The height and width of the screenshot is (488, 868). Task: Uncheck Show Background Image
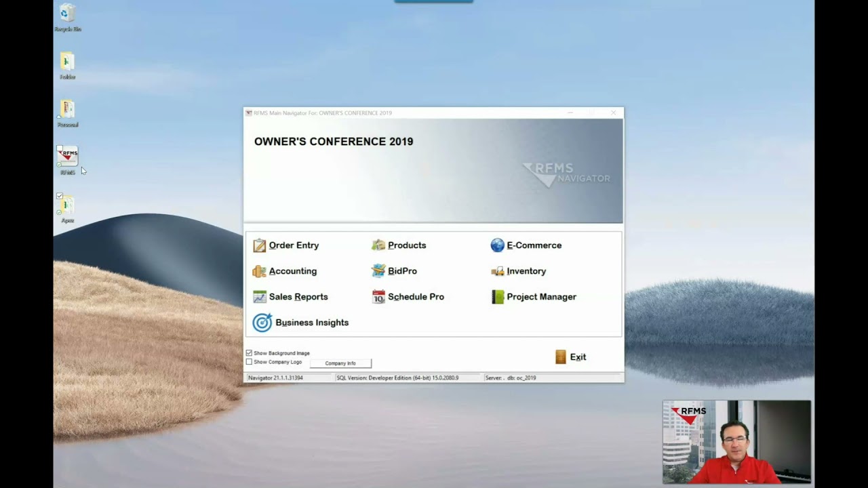coord(249,353)
